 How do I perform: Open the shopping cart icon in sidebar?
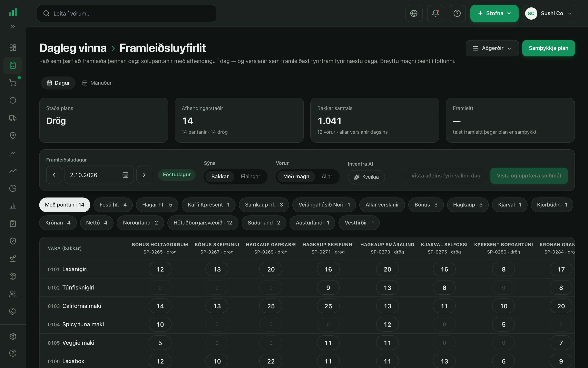coord(13,83)
